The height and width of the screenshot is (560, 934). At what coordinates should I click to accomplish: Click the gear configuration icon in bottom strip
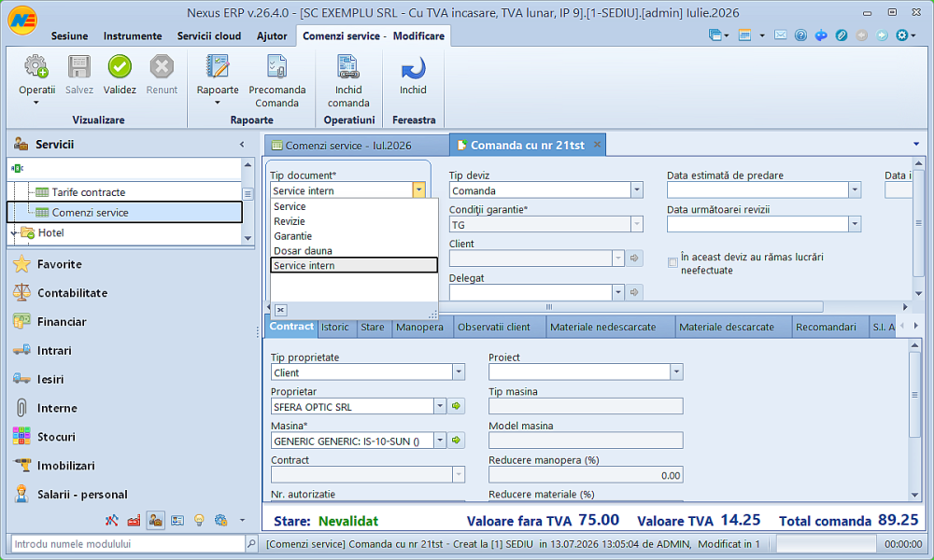click(221, 520)
